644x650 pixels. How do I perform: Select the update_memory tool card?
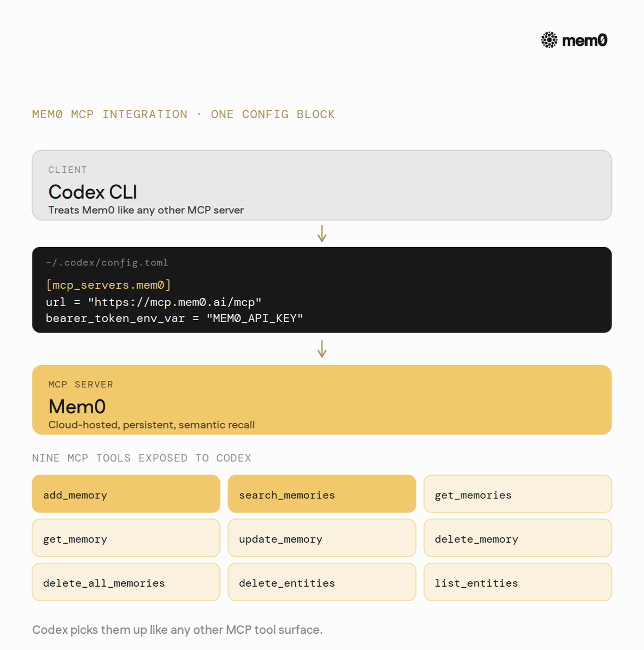pos(322,538)
